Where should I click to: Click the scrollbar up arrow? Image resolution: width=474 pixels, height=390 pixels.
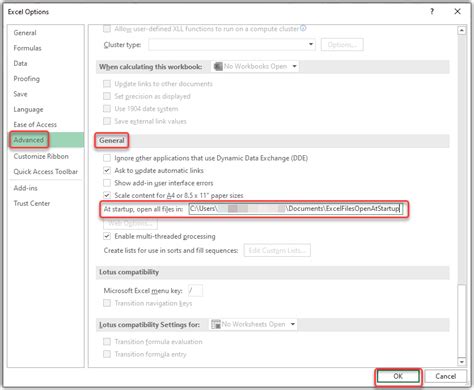point(462,30)
